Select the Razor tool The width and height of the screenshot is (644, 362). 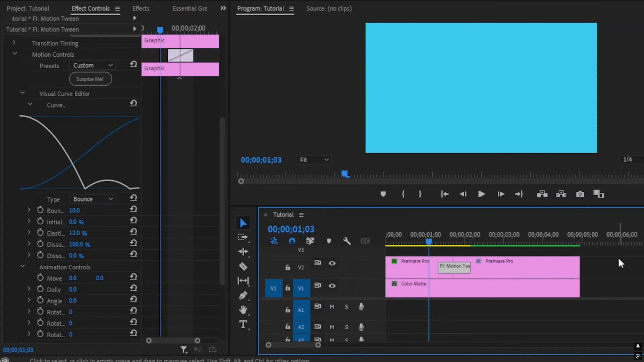pos(243,266)
